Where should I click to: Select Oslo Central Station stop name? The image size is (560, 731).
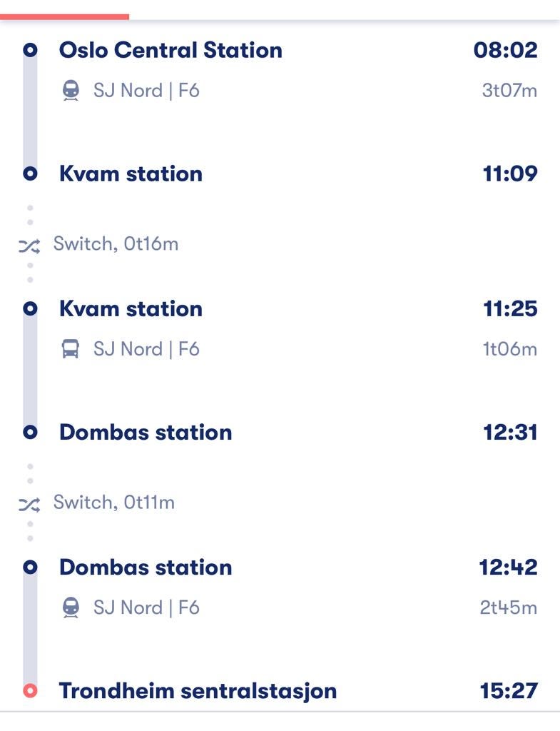point(170,51)
